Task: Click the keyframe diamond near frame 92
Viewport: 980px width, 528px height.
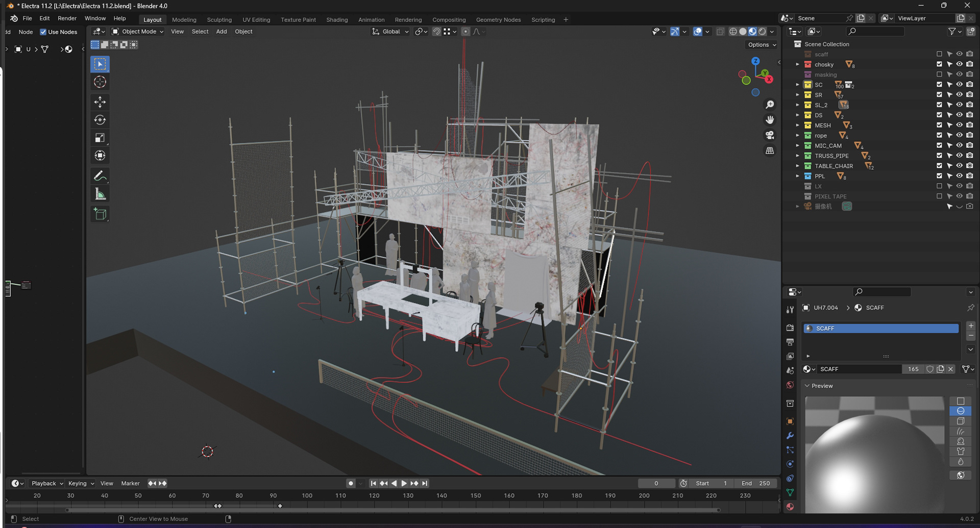Action: click(280, 506)
